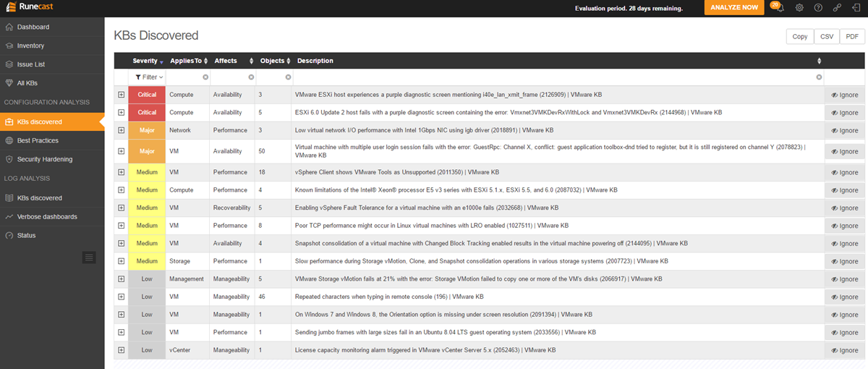Screen dimensions: 868x369
Task: Sort table by the Severity column
Action: click(148, 61)
